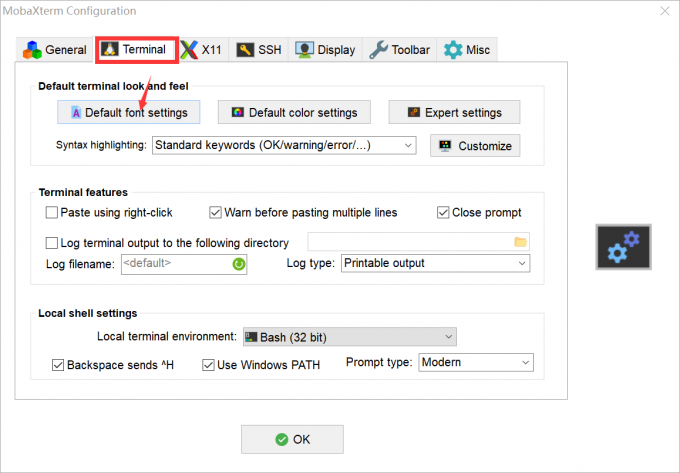Viewport: 680px width, 473px height.
Task: Switch to the Toolbar tab
Action: click(399, 49)
